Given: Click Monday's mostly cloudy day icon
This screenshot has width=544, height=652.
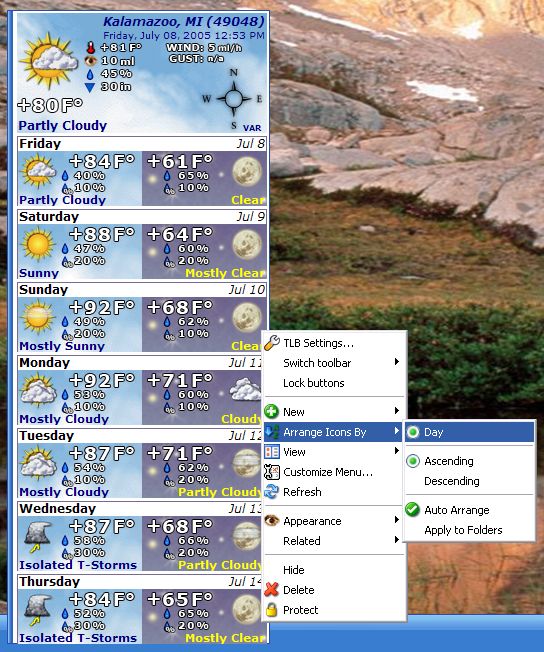Looking at the screenshot, I should [38, 390].
